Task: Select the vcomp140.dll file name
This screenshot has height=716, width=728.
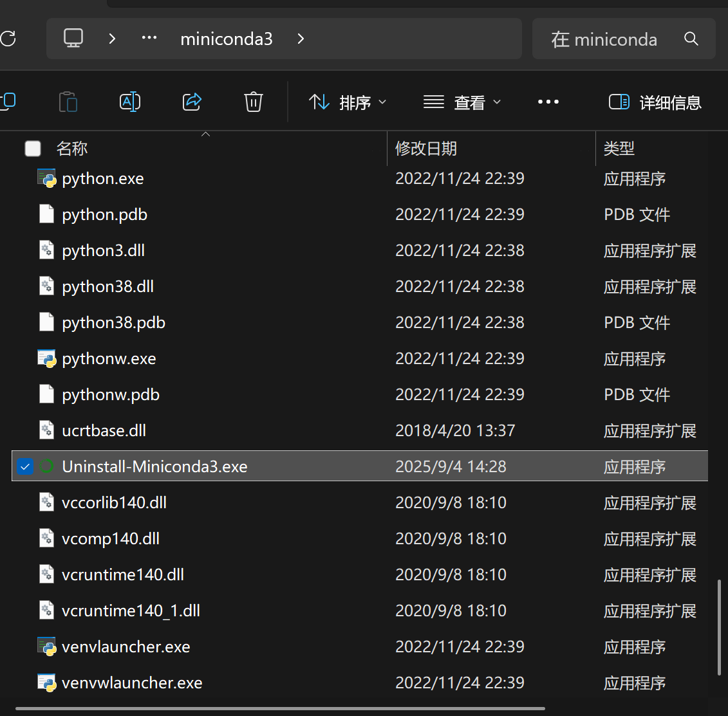Action: pyautogui.click(x=111, y=539)
